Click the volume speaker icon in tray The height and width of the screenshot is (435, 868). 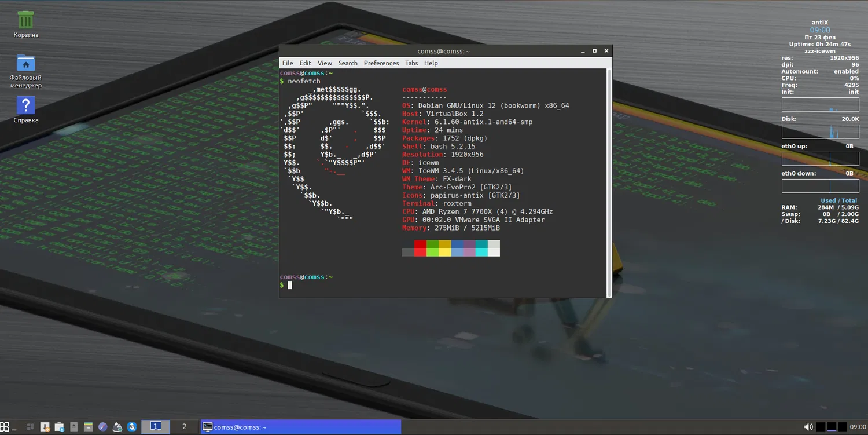click(x=808, y=427)
